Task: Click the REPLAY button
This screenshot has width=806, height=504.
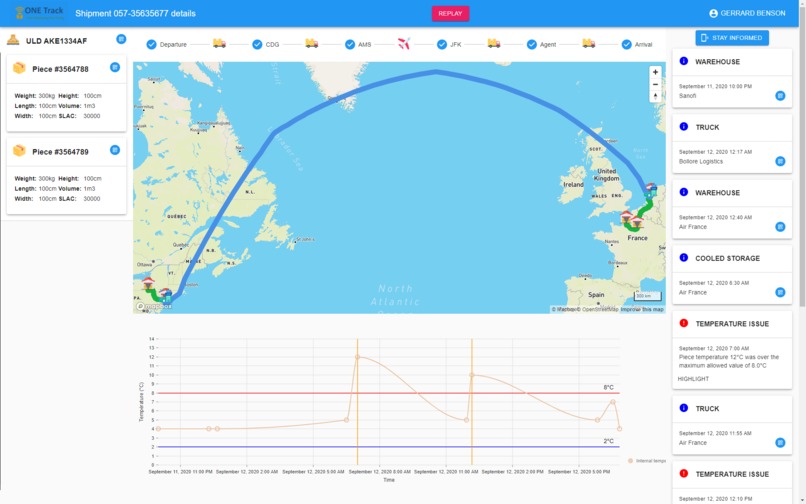Action: point(450,13)
